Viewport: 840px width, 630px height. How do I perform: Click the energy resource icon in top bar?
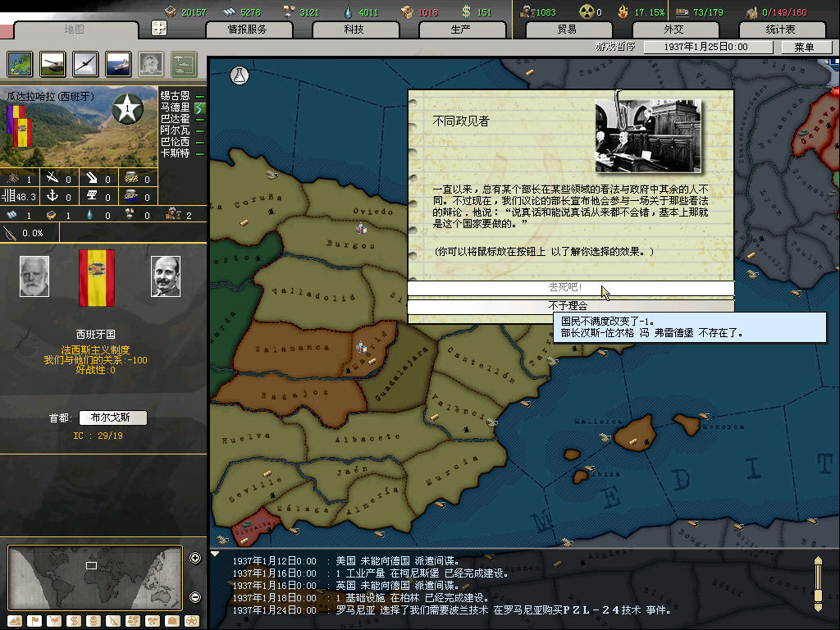pyautogui.click(x=171, y=11)
